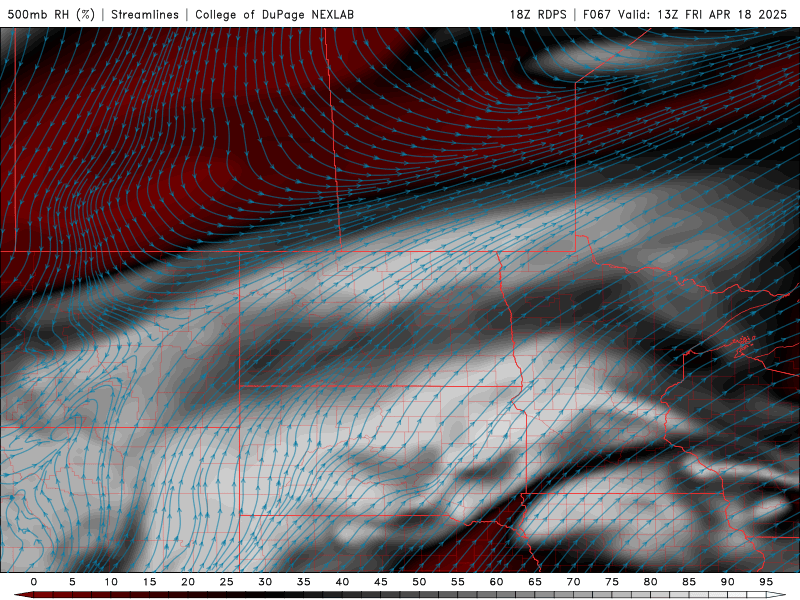Select the 80 label on the colorbar

[650, 582]
